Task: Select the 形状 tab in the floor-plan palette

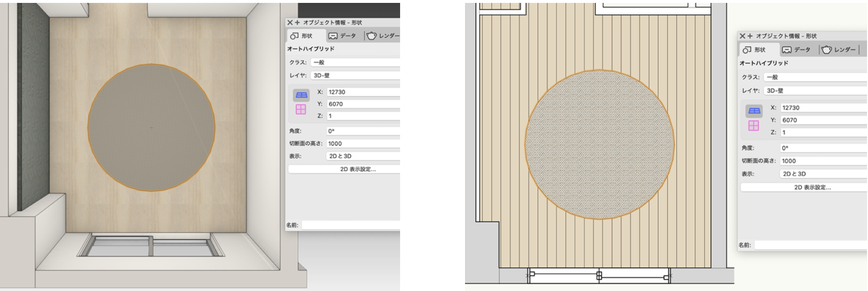Action: point(755,49)
